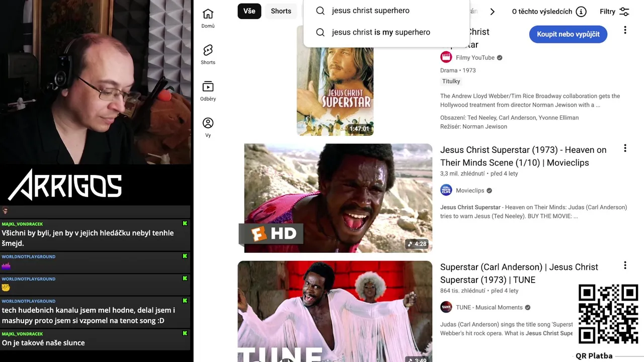The image size is (644, 362).
Task: Click search icon beside 'jesus christ superhero'
Action: point(320,11)
